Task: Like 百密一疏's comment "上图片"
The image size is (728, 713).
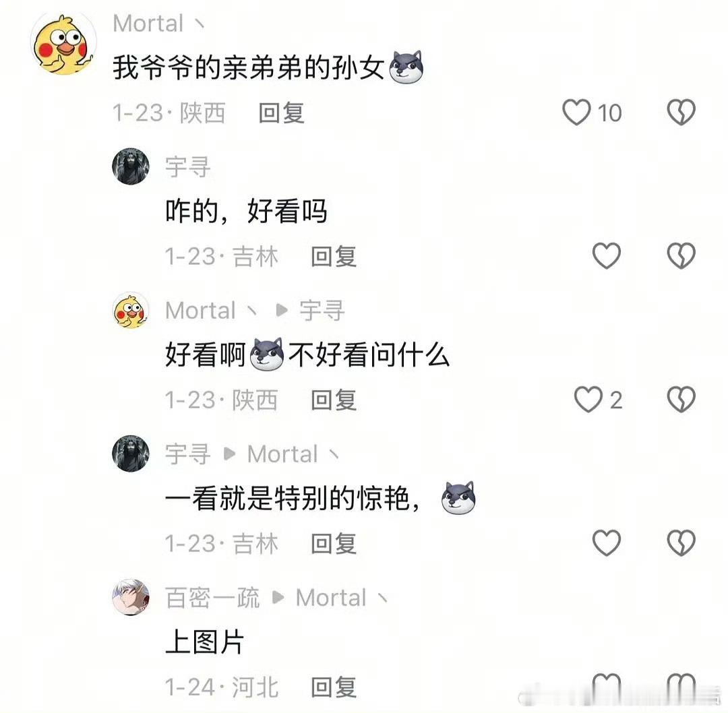Action: [x=607, y=686]
